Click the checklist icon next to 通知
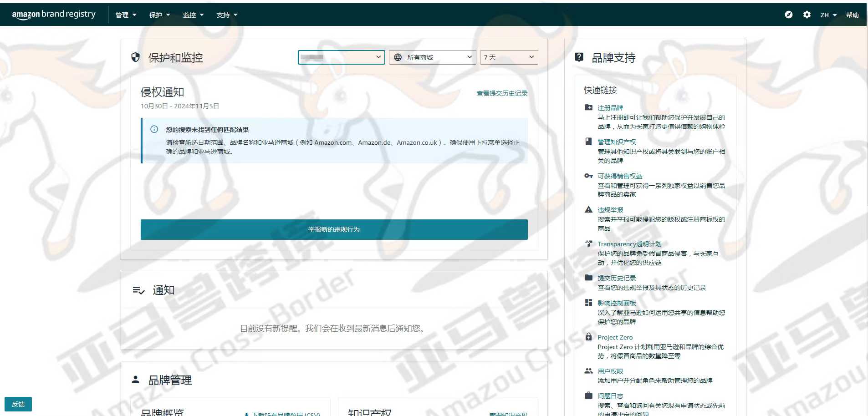The image size is (868, 416). [138, 290]
